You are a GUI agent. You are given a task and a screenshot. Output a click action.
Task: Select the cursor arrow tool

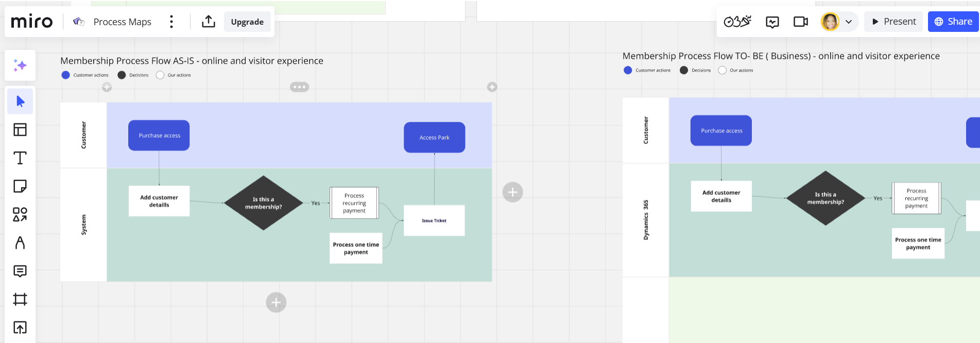(20, 101)
